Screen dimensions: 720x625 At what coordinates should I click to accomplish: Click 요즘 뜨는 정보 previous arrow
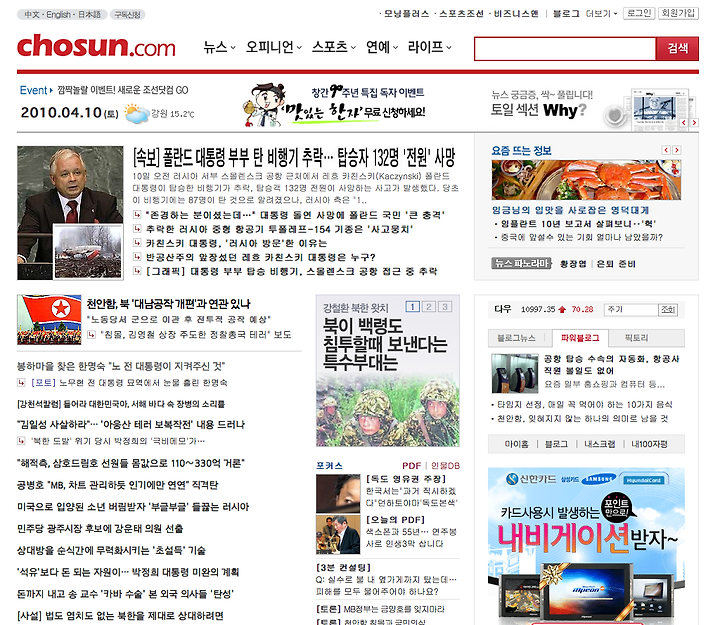point(666,150)
